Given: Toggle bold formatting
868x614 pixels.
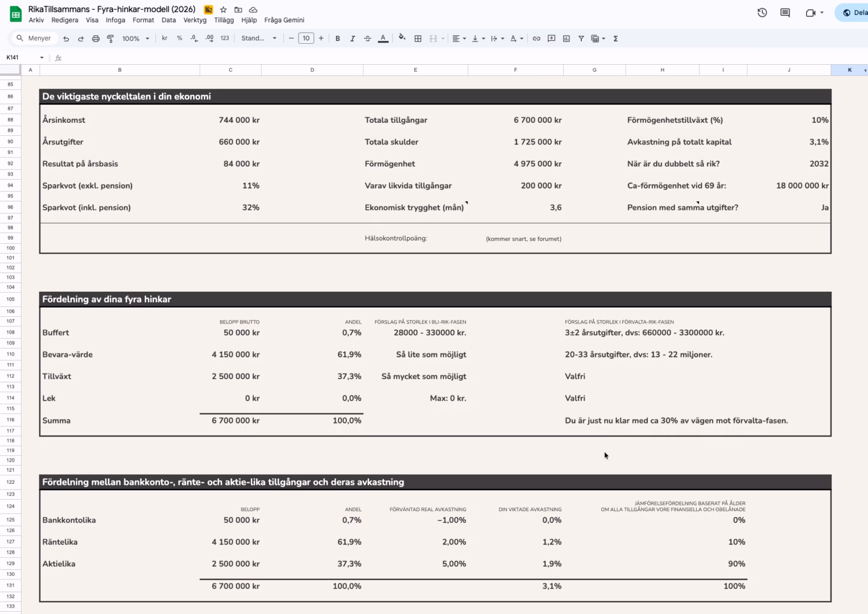Looking at the screenshot, I should [x=338, y=39].
